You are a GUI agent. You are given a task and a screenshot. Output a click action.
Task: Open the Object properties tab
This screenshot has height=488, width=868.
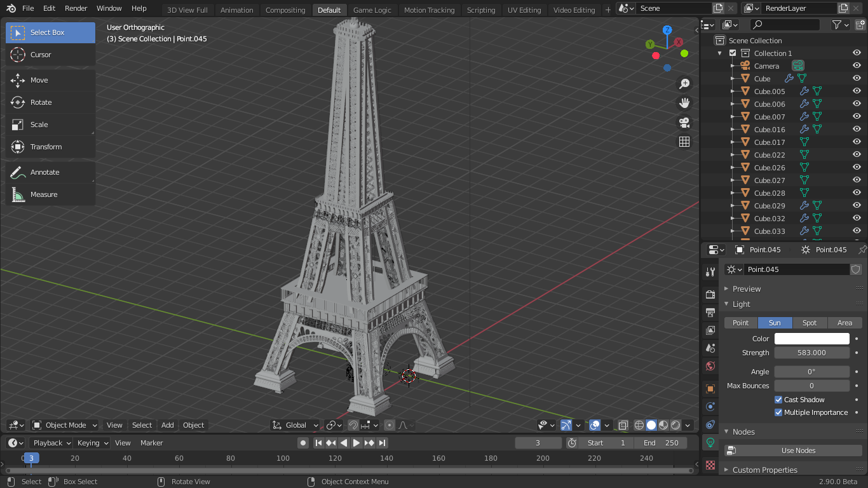click(x=710, y=388)
